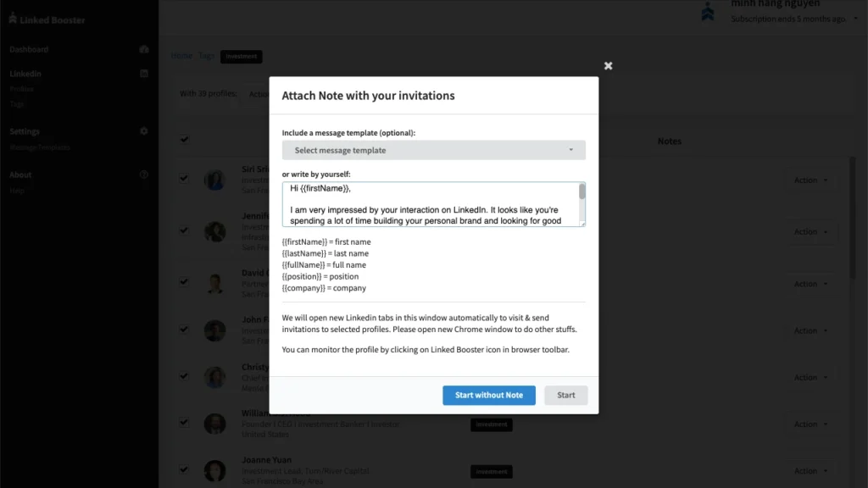Viewport: 868px width, 488px height.
Task: Click the Linked Booster user avatar icon
Action: click(x=708, y=12)
